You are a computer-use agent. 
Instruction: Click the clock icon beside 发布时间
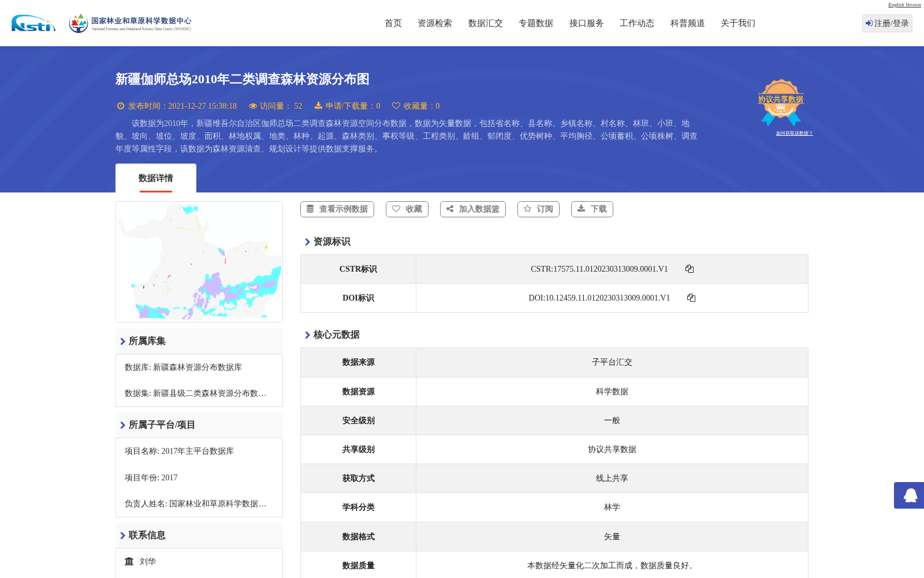121,106
